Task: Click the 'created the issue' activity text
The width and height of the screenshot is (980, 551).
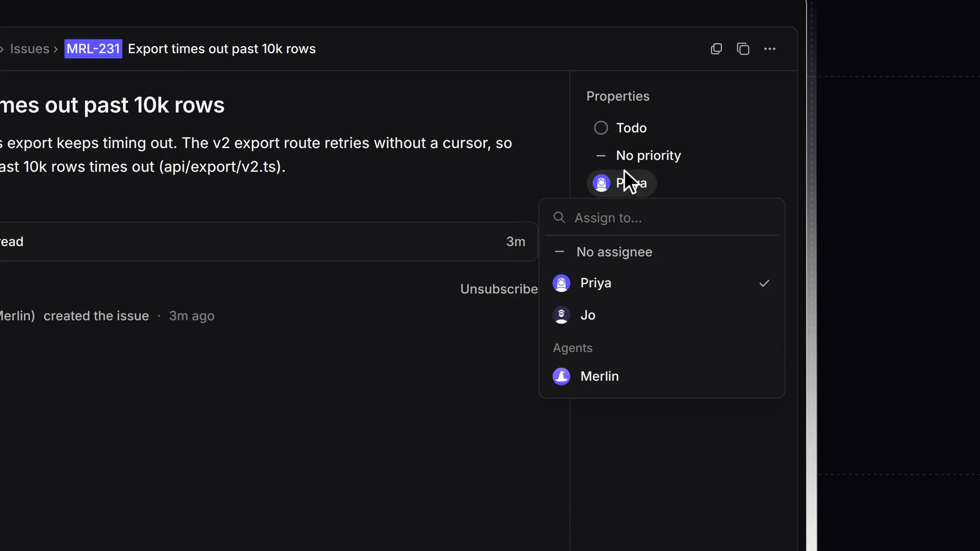Action: pyautogui.click(x=96, y=316)
